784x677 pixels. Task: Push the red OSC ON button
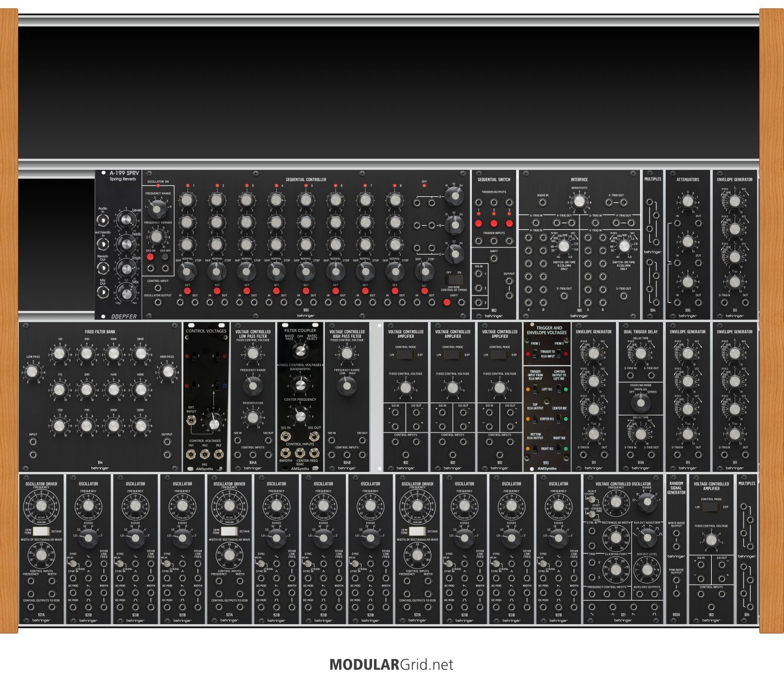pyautogui.click(x=150, y=257)
